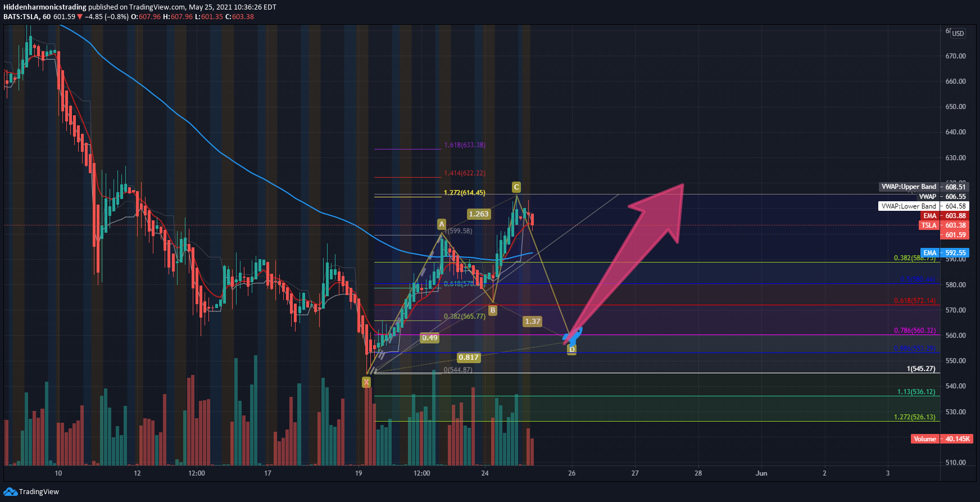
Task: Click the 510.00 price axis label
Action: [956, 463]
